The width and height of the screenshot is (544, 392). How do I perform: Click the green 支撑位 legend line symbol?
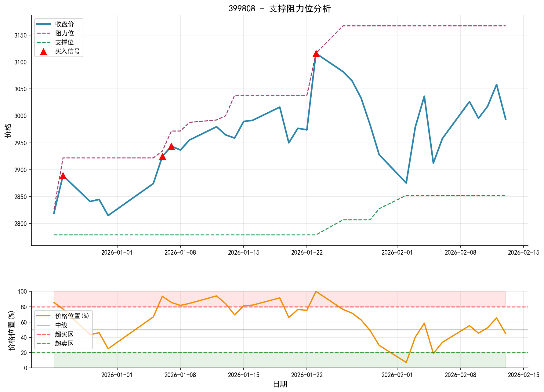[43, 42]
